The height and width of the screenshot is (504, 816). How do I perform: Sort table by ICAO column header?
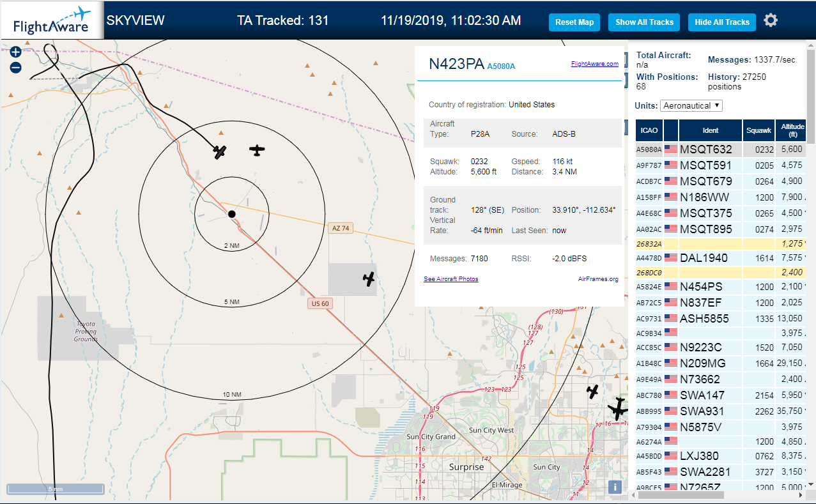(649, 130)
